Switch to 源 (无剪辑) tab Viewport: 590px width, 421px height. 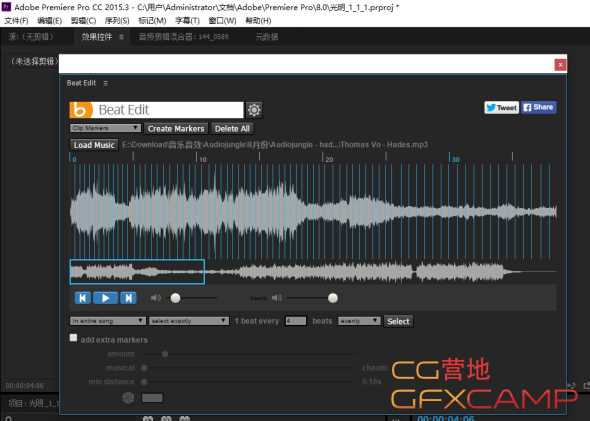[31, 36]
